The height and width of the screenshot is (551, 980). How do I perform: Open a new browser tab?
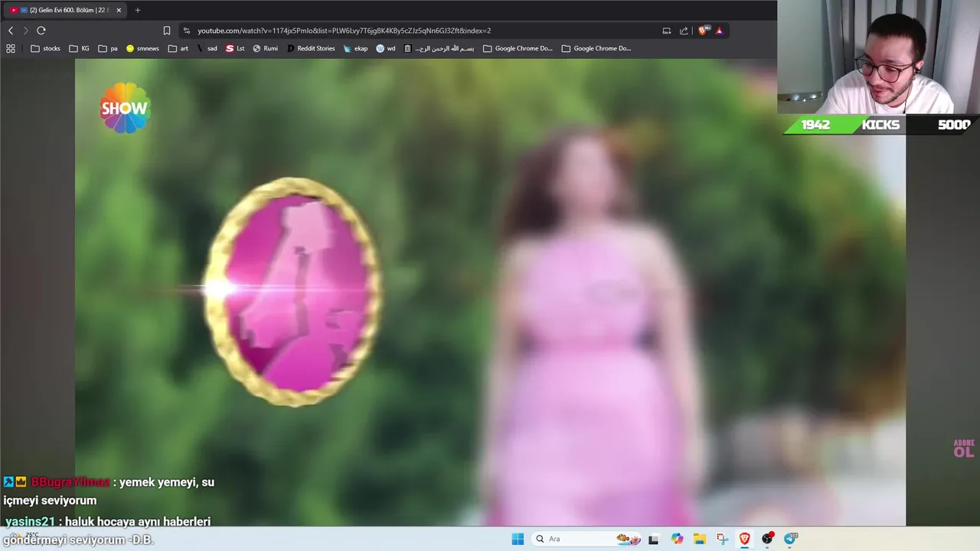pos(138,10)
